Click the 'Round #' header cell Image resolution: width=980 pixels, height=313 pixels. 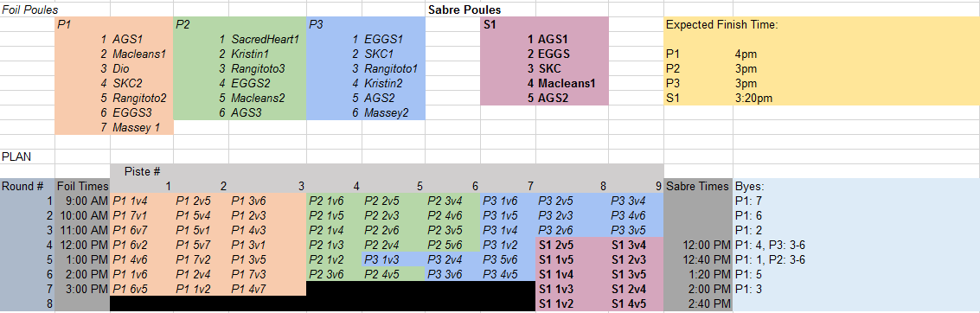coord(28,186)
